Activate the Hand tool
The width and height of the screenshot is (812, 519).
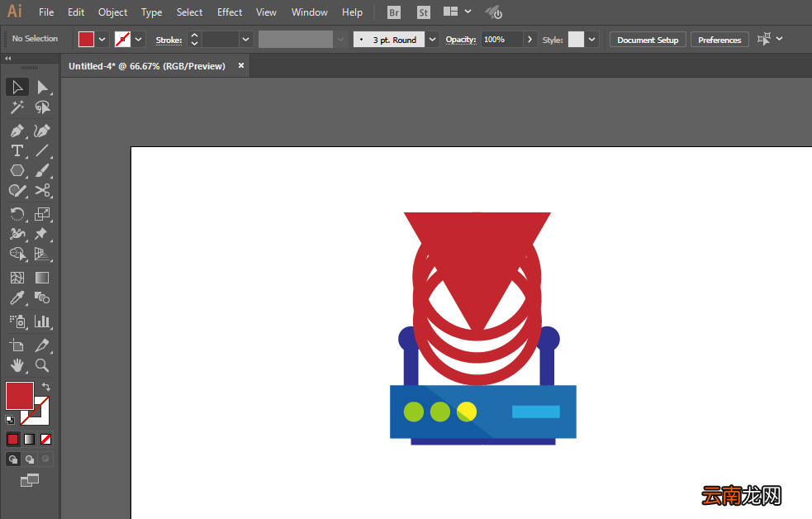(x=17, y=365)
